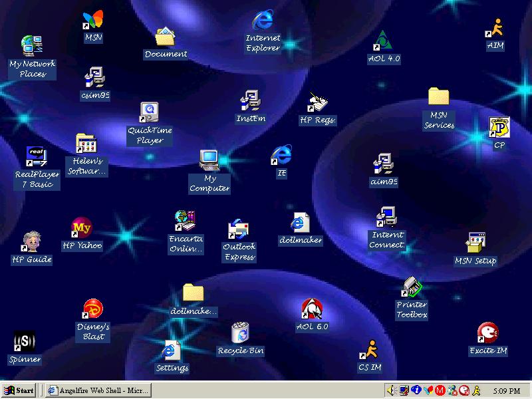
Task: Click the volume speaker tray icon
Action: [x=391, y=390]
